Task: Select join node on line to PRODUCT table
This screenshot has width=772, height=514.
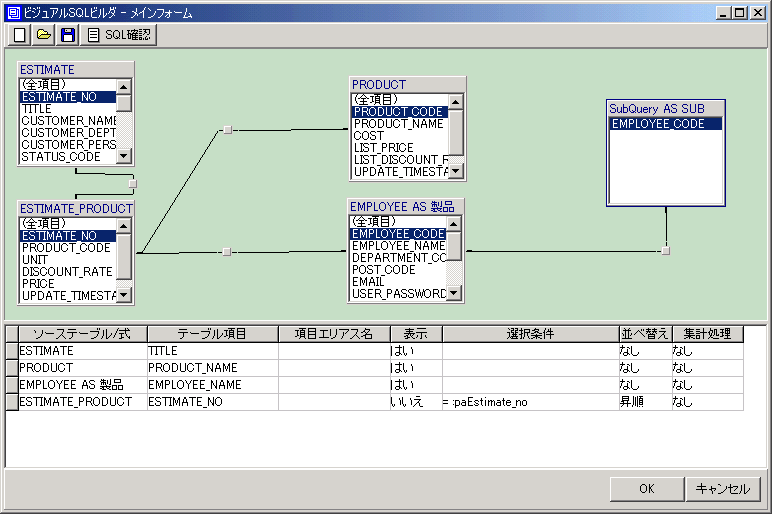Action: 228,130
